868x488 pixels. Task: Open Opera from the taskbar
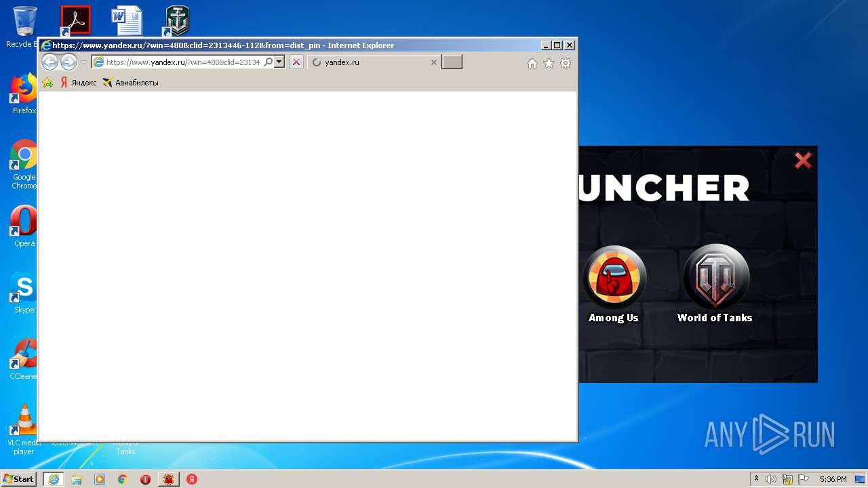pos(146,479)
